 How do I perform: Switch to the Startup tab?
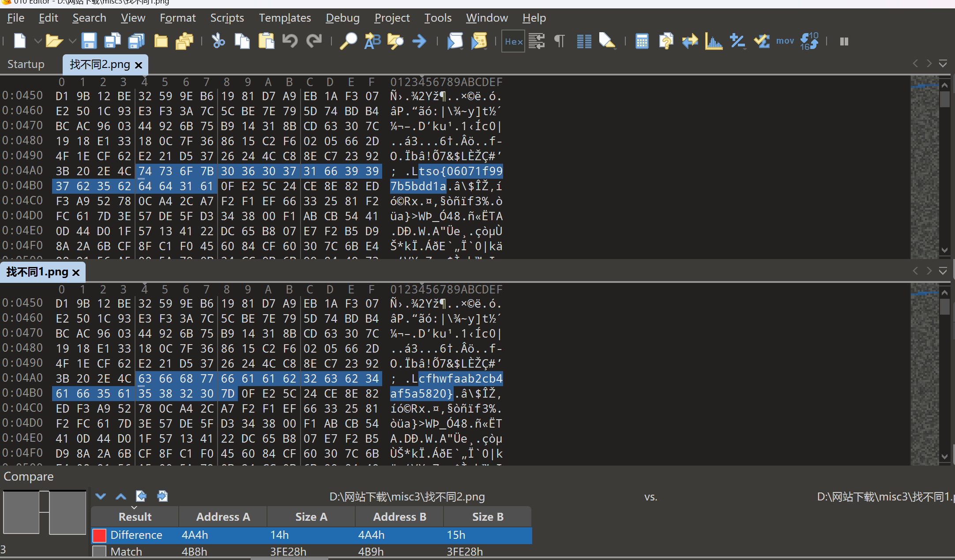tap(26, 64)
